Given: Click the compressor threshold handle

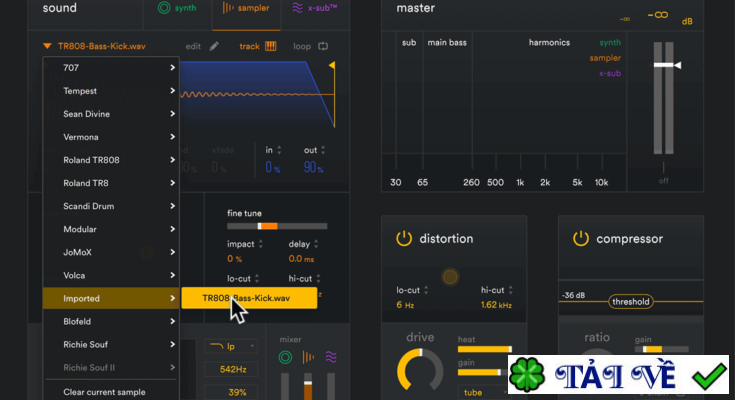Looking at the screenshot, I should (630, 302).
